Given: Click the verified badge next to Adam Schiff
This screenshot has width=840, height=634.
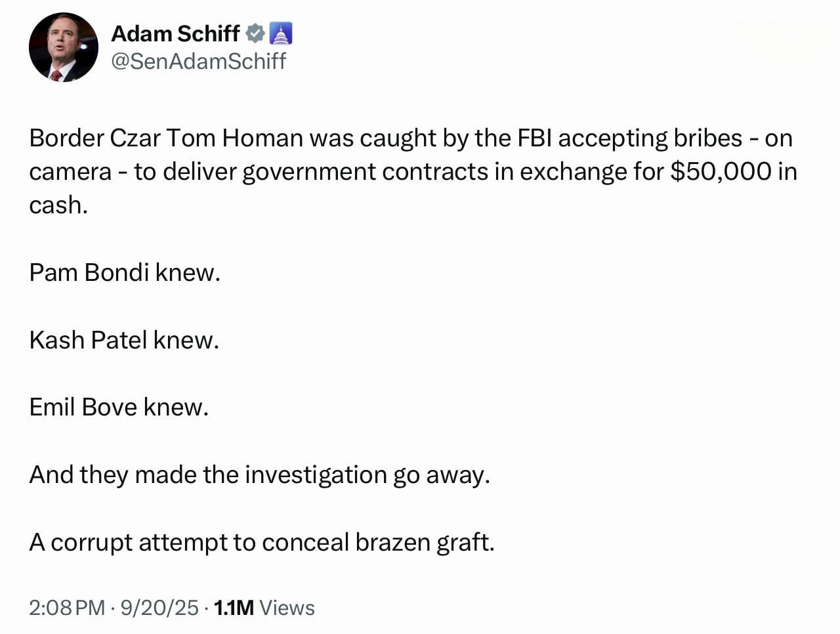Looking at the screenshot, I should [x=255, y=33].
